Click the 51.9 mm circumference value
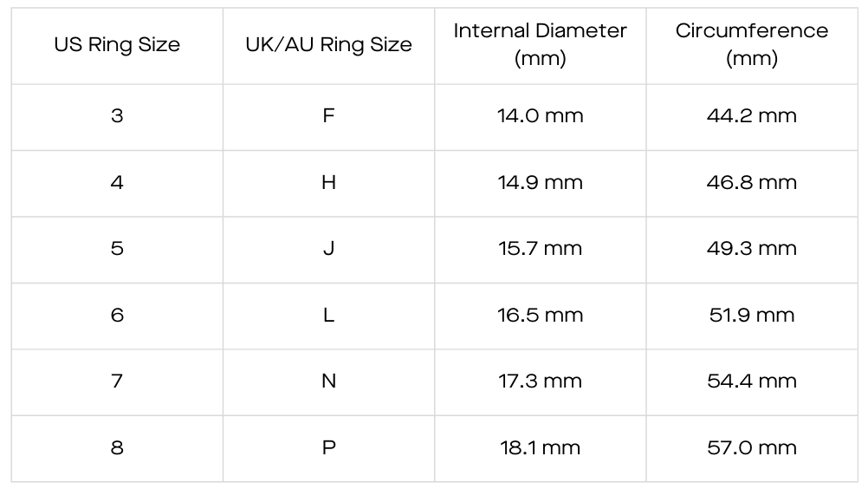 [x=752, y=316]
